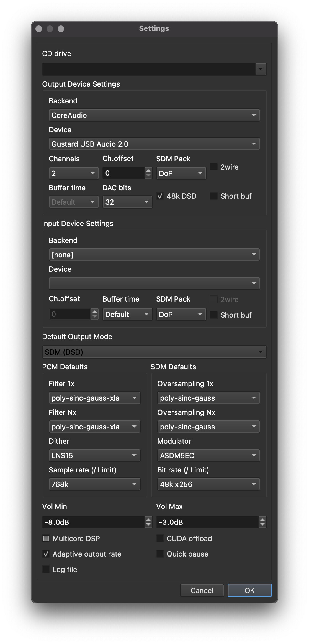The height and width of the screenshot is (644, 309).
Task: Click the Vol Min -8.0dB field
Action: (x=94, y=522)
